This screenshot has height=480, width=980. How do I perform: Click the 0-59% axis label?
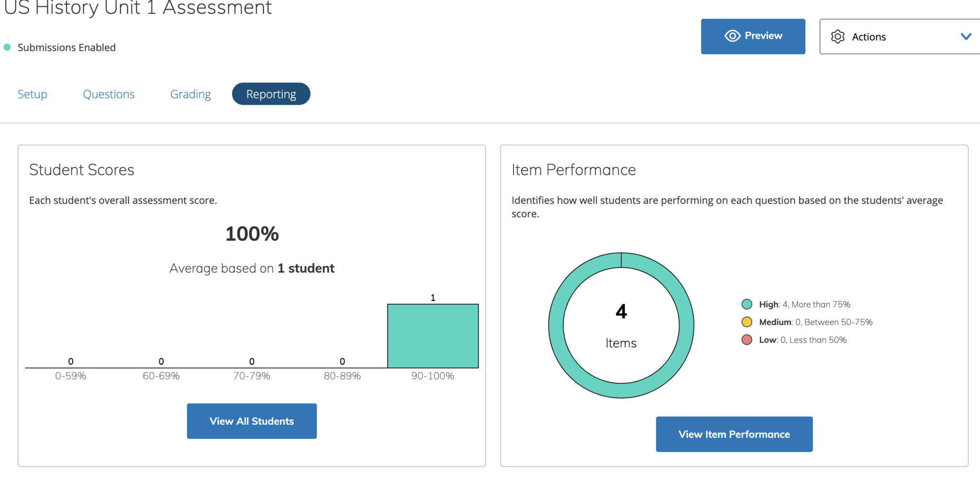pos(70,376)
